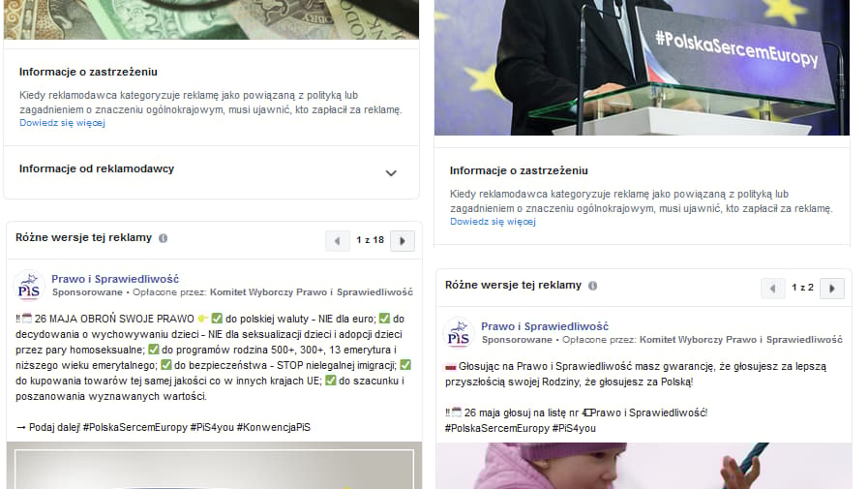This screenshot has height=489, width=868.
Task: Open left Dowiedz się więcej link
Action: (x=62, y=123)
